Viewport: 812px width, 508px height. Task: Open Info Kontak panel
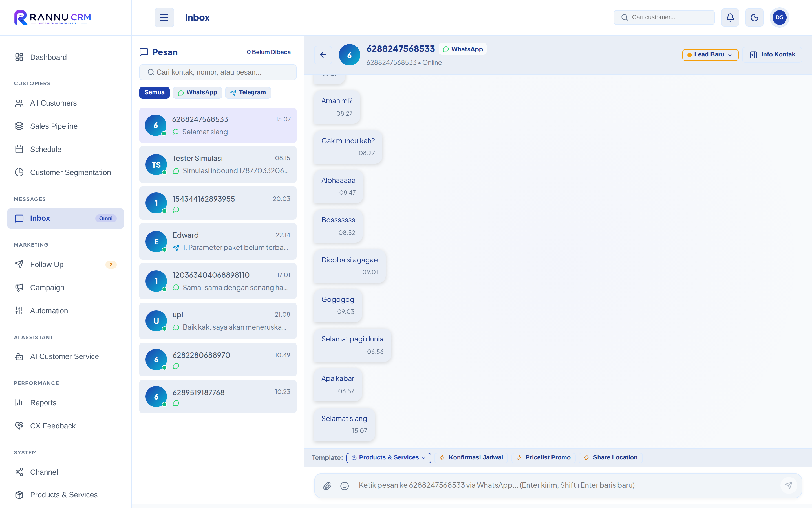pos(773,55)
